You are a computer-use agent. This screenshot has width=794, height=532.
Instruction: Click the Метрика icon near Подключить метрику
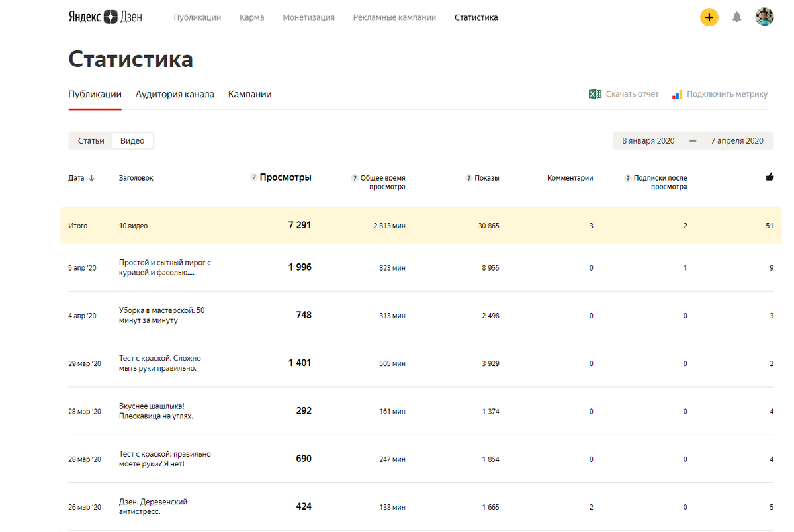click(677, 94)
